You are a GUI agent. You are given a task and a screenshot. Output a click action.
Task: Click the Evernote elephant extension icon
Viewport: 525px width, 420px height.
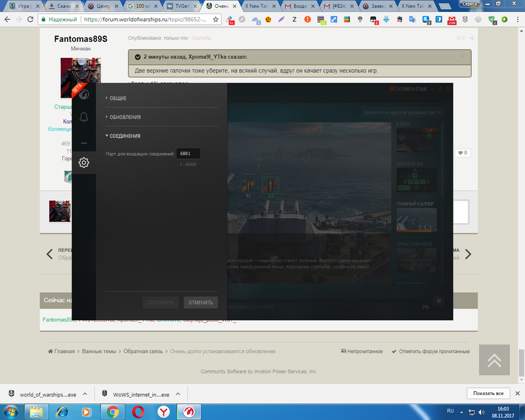[x=400, y=20]
